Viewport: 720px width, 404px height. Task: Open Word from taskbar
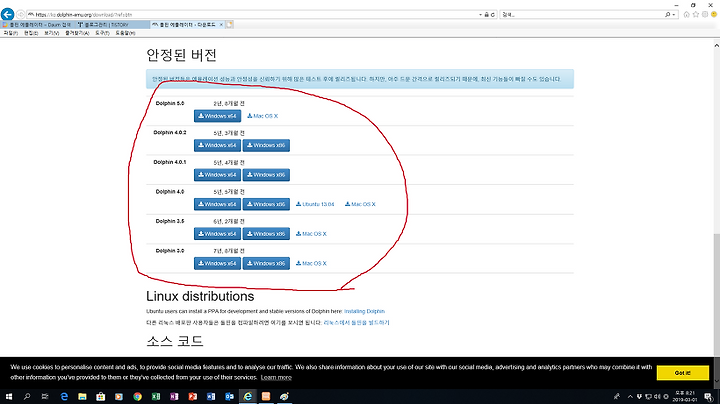click(x=211, y=396)
